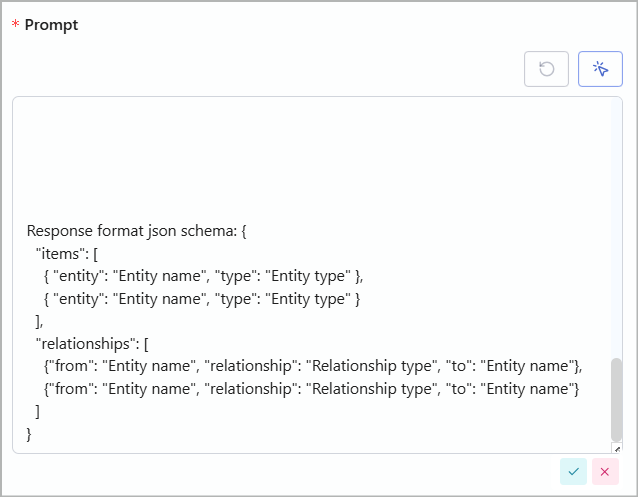The height and width of the screenshot is (497, 638).
Task: Click the red required asterisk beside Prompt
Action: [x=15, y=24]
